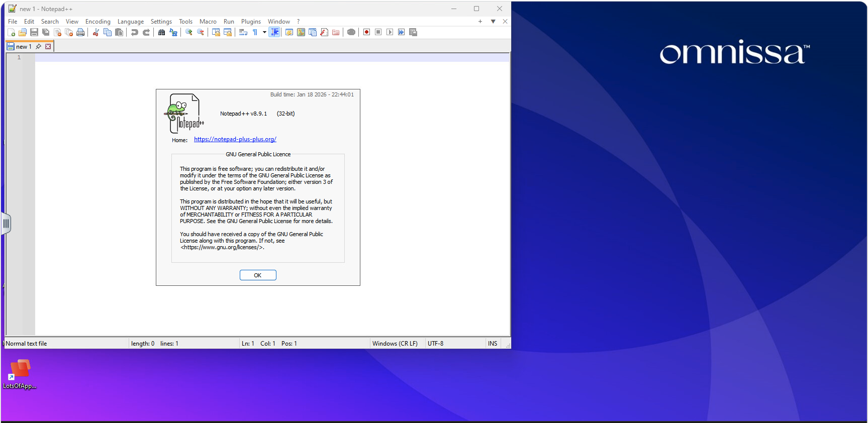Show the Document Map panel
The height and width of the screenshot is (423, 868).
(301, 32)
